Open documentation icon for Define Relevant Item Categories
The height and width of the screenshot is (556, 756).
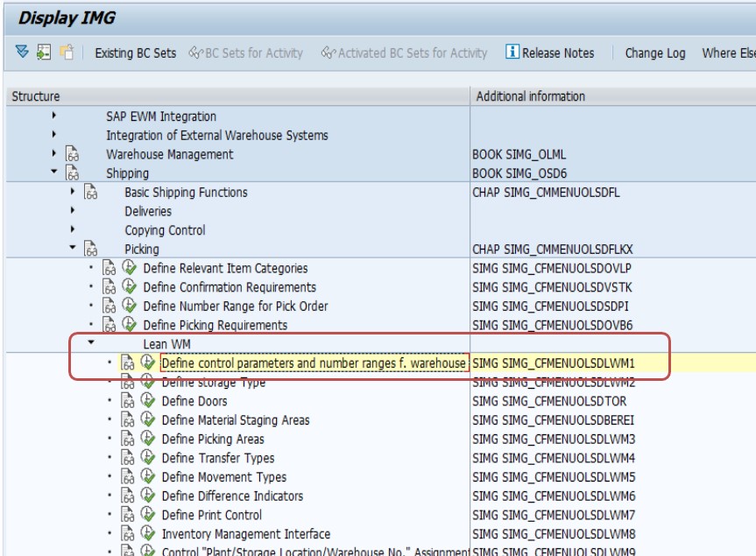pyautogui.click(x=109, y=267)
